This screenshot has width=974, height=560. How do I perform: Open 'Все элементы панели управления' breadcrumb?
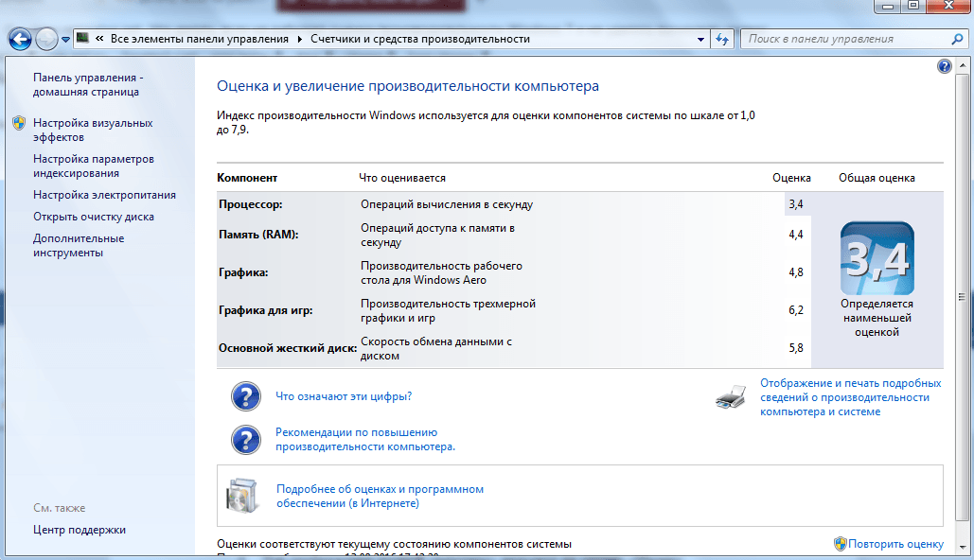click(x=199, y=40)
